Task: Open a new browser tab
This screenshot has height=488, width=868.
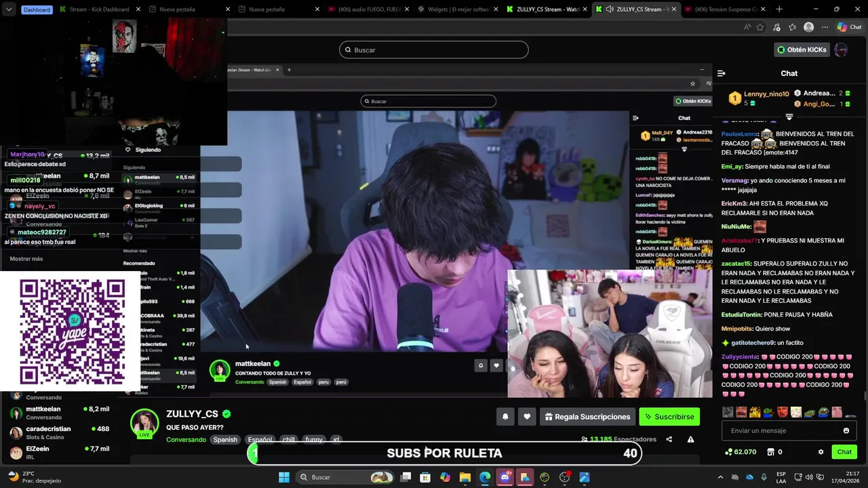Action: pos(779,9)
